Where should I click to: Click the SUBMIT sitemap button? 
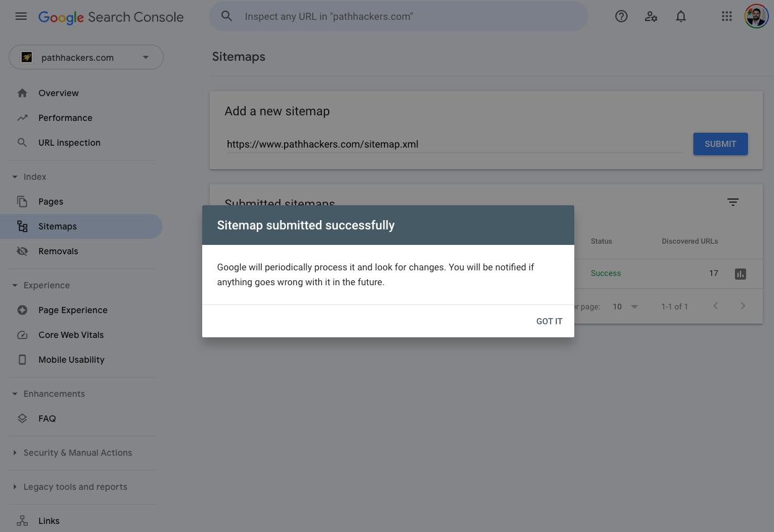point(721,144)
